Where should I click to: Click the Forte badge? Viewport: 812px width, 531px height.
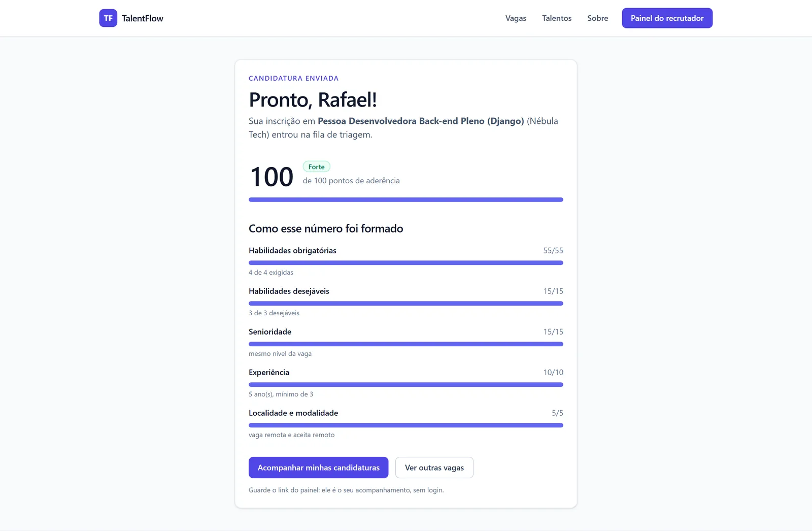click(x=317, y=167)
